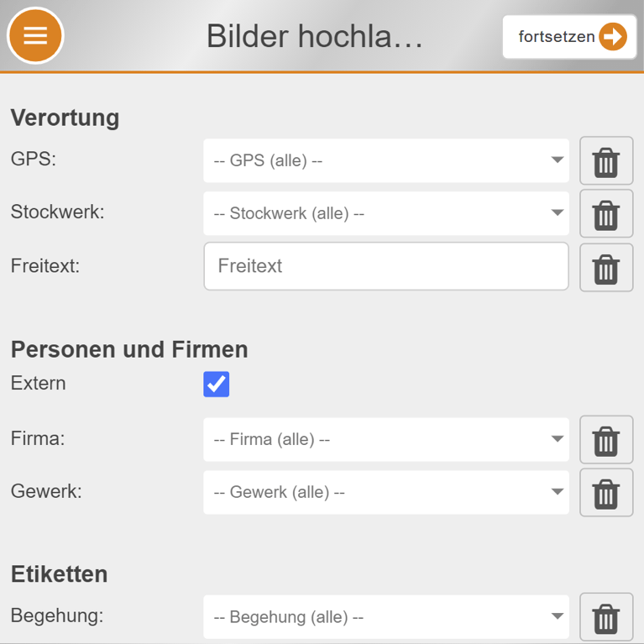Clear the Freitext field with trash icon

606,268
